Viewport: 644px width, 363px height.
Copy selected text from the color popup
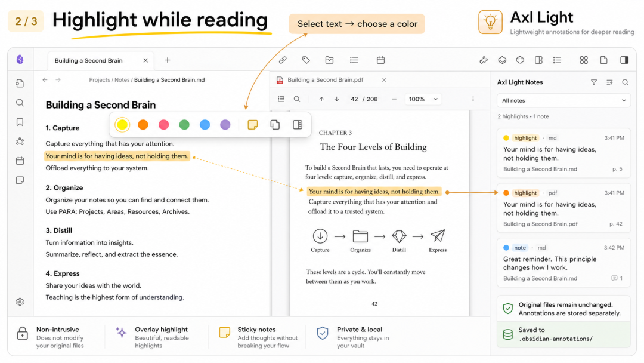275,125
